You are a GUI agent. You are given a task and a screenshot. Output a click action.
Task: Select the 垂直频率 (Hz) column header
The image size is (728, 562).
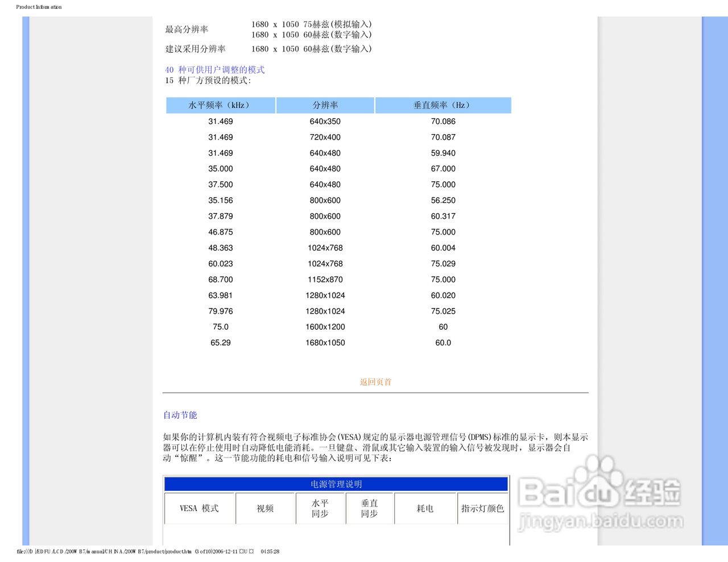[443, 105]
